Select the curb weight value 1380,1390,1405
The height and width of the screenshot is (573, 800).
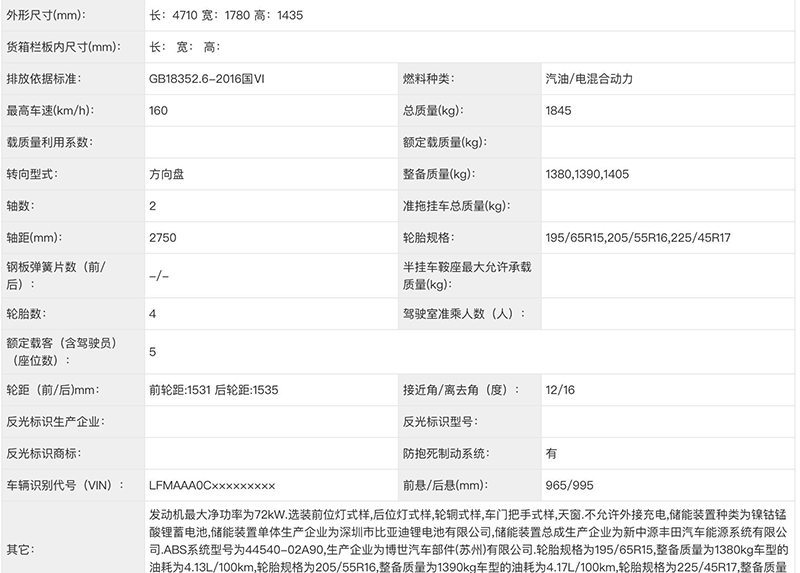587,174
